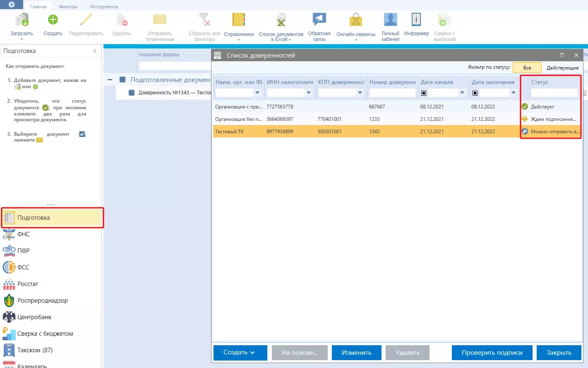This screenshot has height=368, width=588.
Task: Click the Статус column header
Action: coord(540,82)
